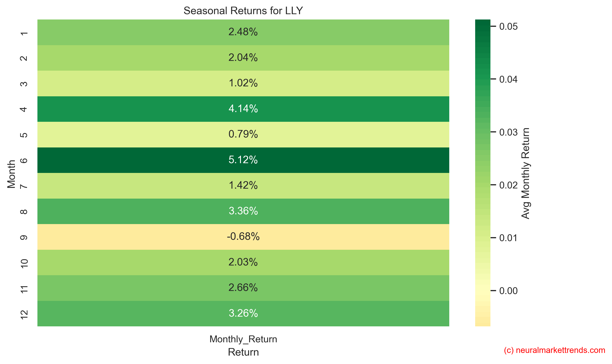Click the "Monthly_Return" x-axis tick label

(x=243, y=339)
